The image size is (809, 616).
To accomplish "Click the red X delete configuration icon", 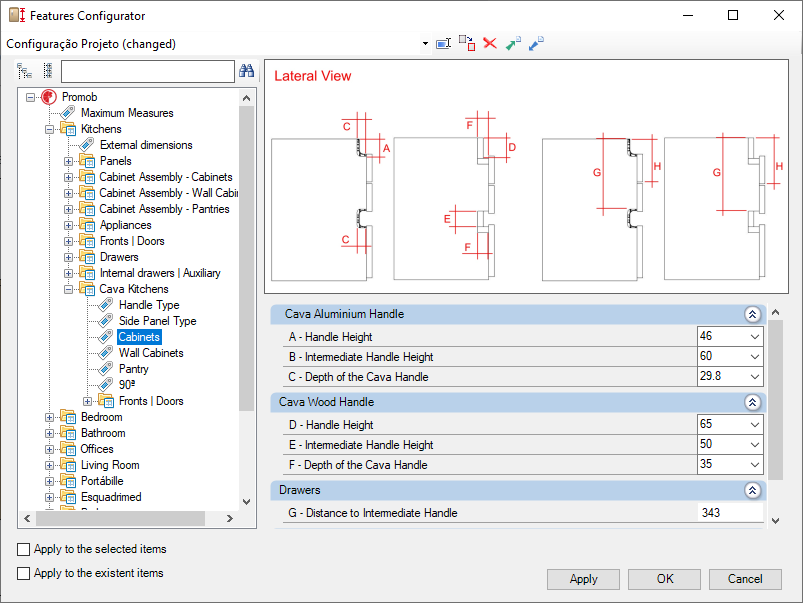I will pos(490,44).
